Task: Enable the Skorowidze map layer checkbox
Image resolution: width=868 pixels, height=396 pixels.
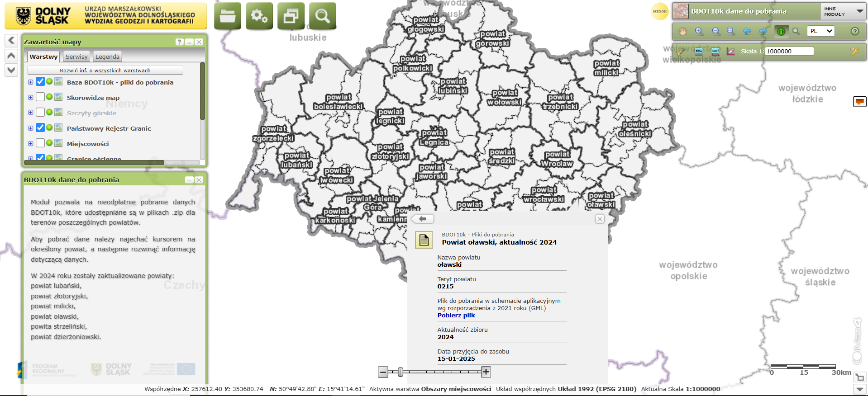Action: pyautogui.click(x=40, y=97)
